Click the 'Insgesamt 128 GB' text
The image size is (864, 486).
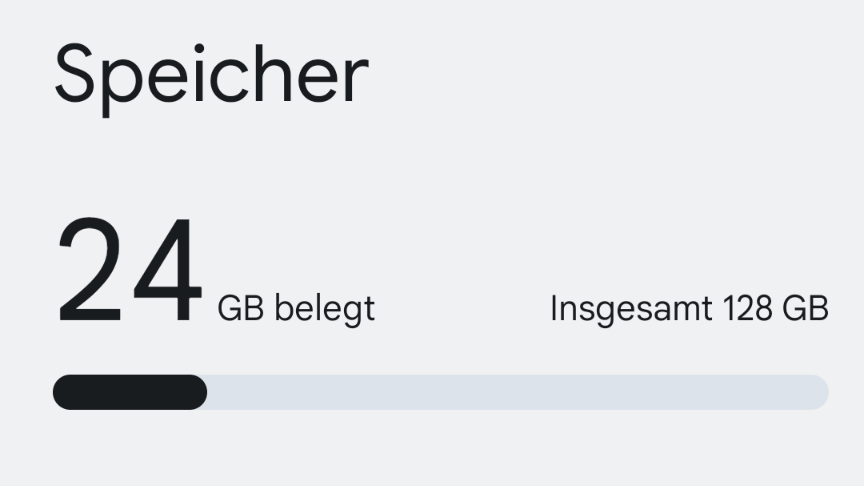pos(689,309)
